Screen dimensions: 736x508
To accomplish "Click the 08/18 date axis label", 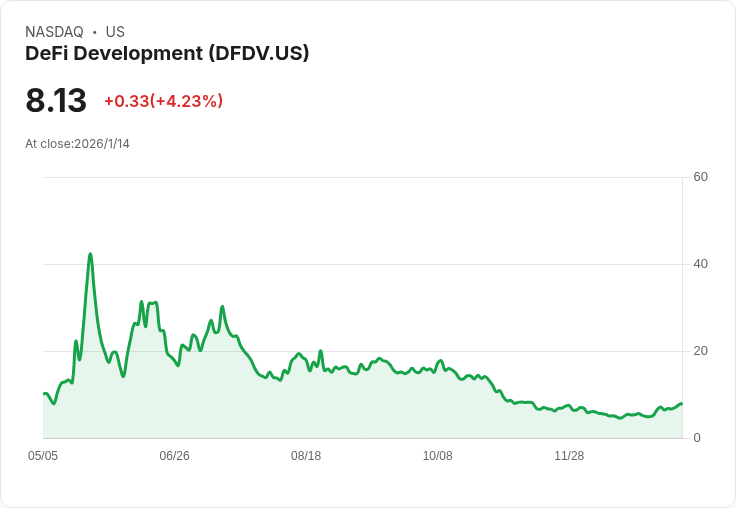I will (306, 455).
